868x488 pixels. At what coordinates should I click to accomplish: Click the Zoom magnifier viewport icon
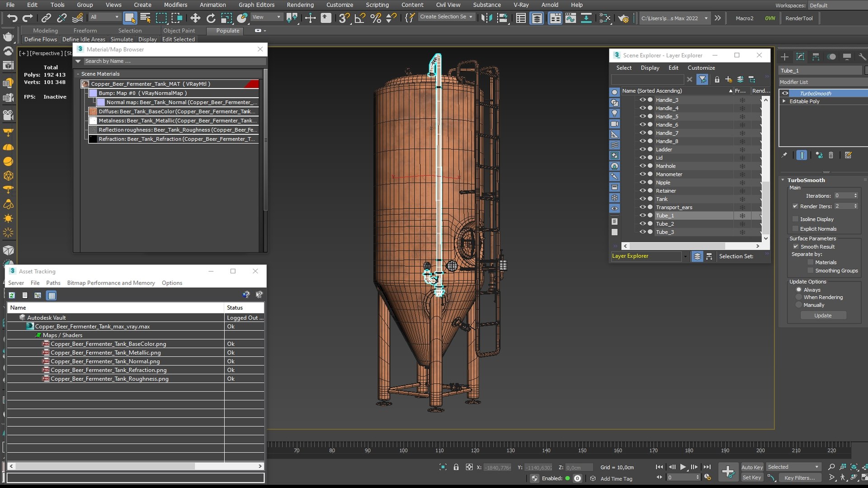(x=831, y=467)
